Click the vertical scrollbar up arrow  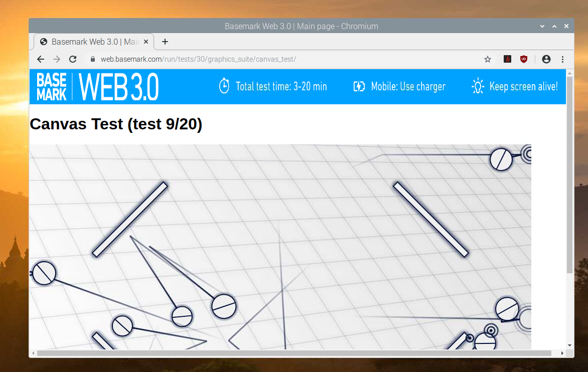coord(569,73)
